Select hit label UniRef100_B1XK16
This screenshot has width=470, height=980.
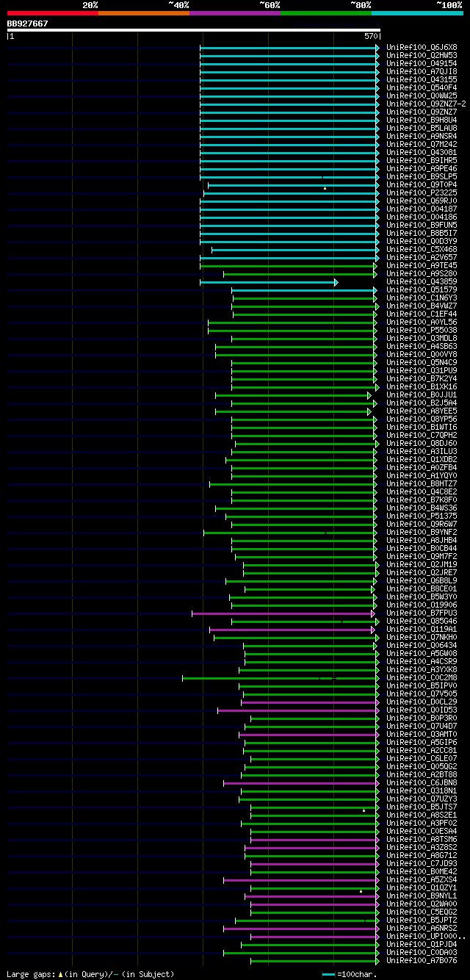click(422, 386)
